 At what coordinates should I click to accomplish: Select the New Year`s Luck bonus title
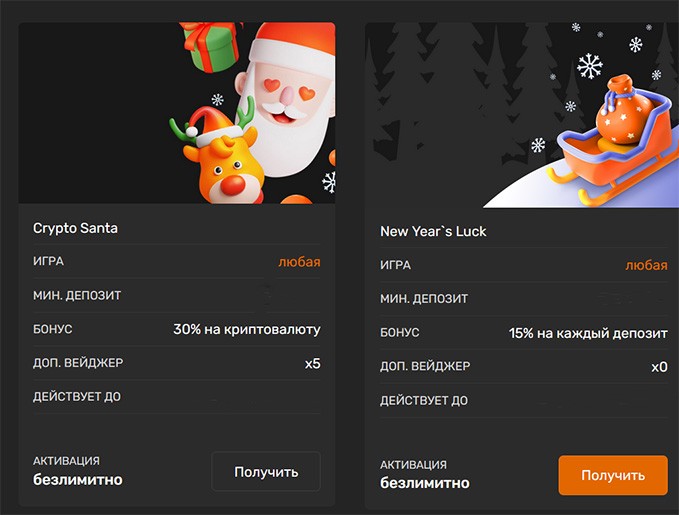pos(433,231)
